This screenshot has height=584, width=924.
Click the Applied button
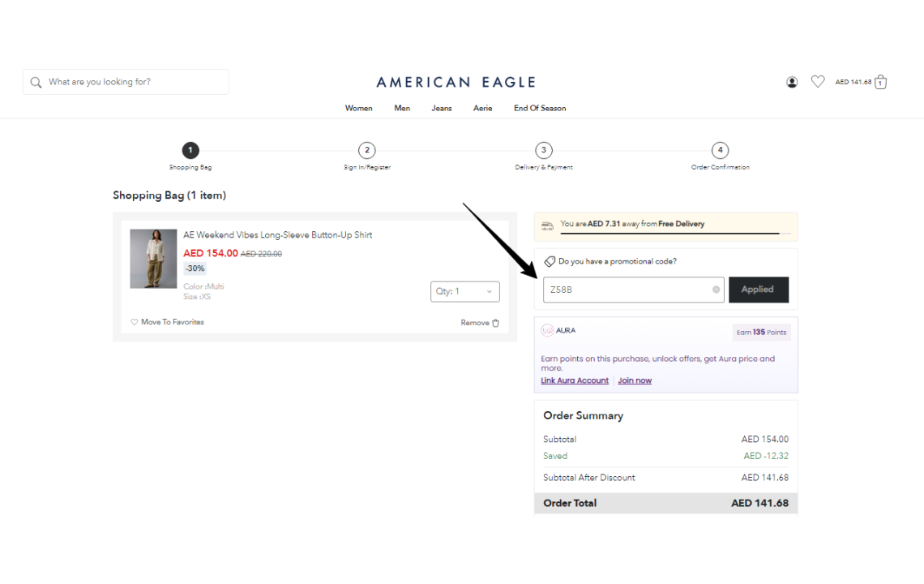[759, 290]
